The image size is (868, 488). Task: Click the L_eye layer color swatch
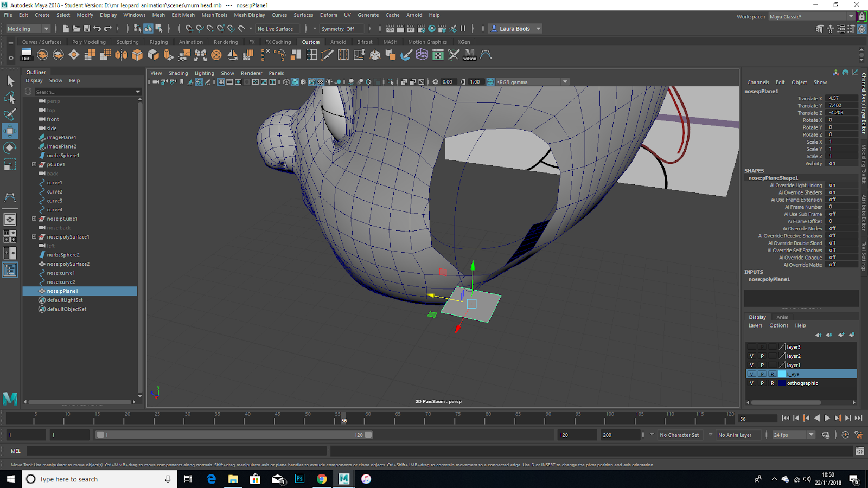click(x=782, y=374)
